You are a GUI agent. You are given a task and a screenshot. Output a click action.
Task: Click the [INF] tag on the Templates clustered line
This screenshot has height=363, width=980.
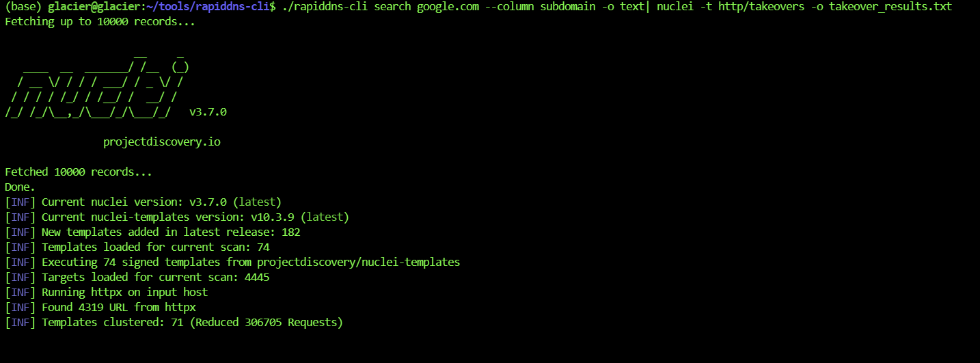tap(20, 323)
